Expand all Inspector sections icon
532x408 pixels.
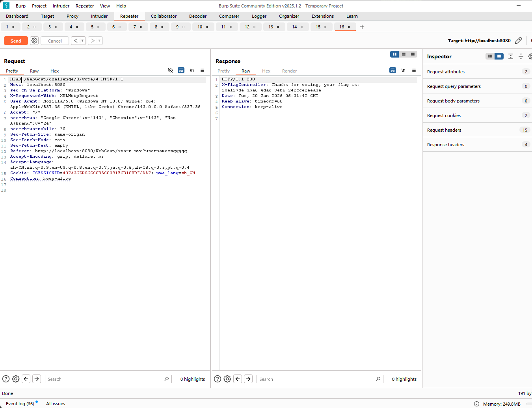[511, 56]
